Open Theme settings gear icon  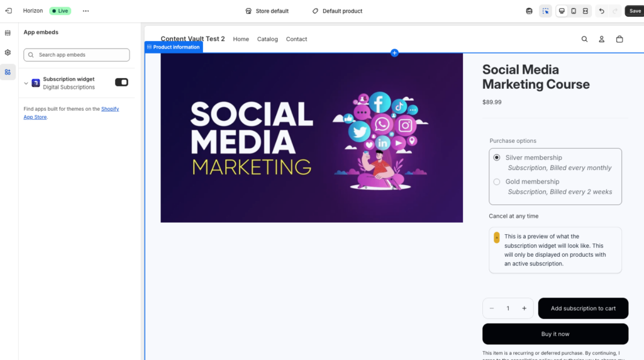[x=8, y=52]
